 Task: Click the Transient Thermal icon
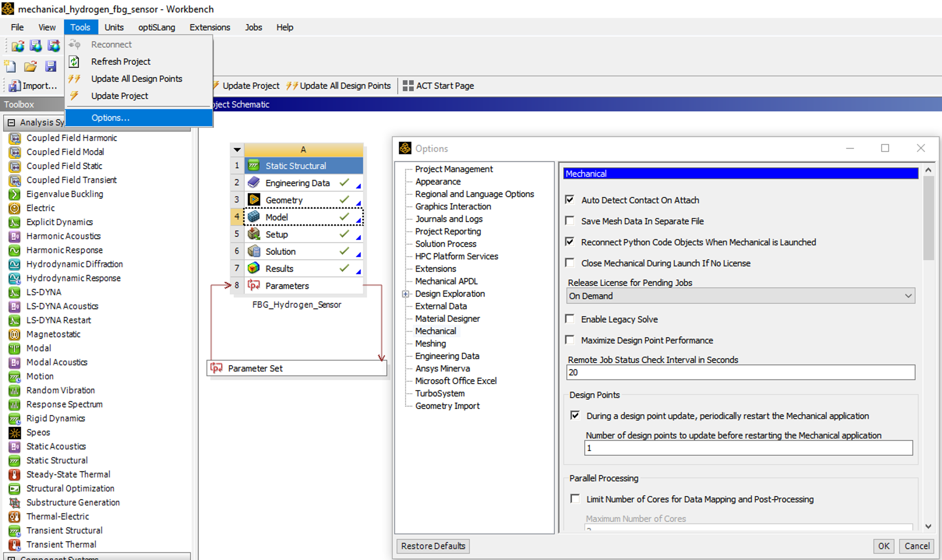click(14, 545)
